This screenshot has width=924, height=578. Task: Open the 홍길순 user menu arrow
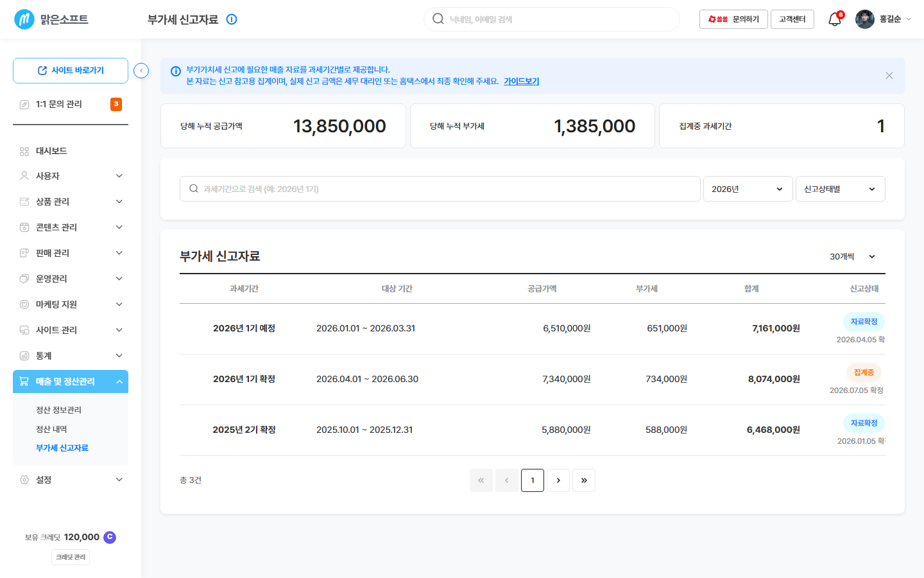[x=908, y=19]
